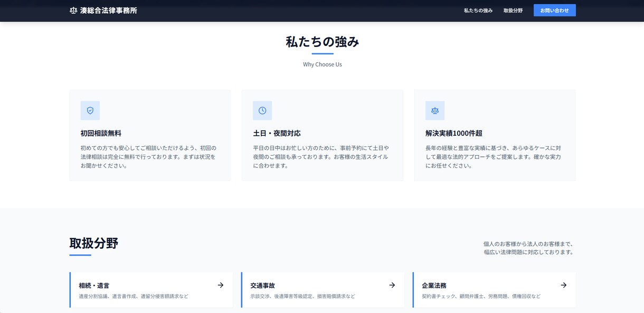Click the Why Choose Us subtitle
The image size is (644, 313).
pos(323,64)
